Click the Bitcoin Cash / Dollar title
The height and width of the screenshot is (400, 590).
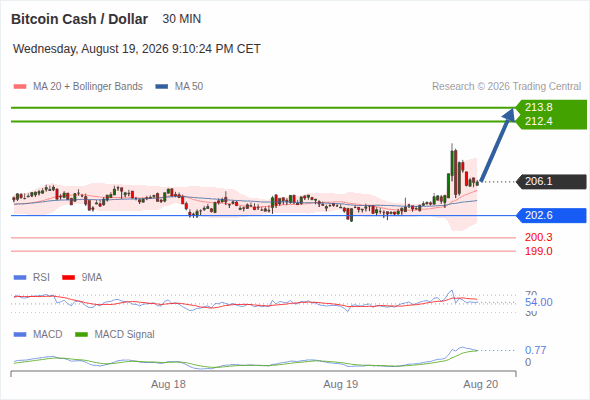click(79, 19)
